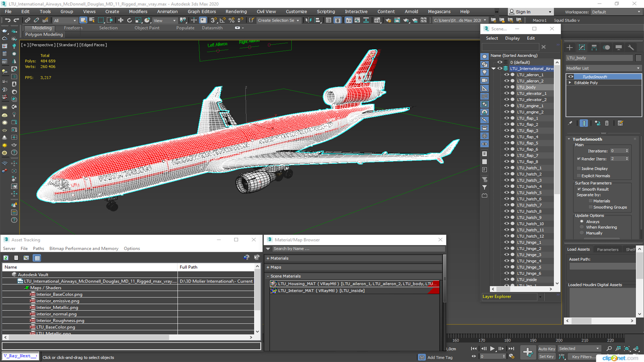This screenshot has height=362, width=644.
Task: Toggle visibility eye of LTU_aileron_1
Action: (506, 75)
